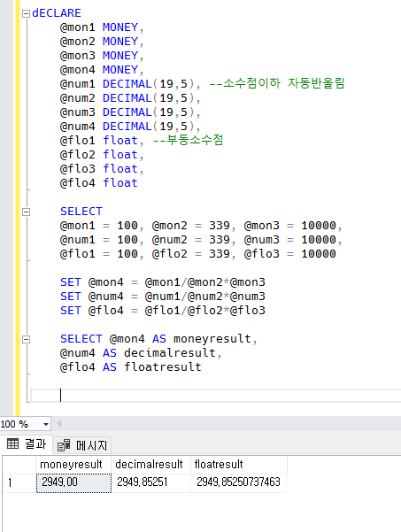401x532 pixels.
Task: Select row 1 header in results grid
Action: coord(19,482)
